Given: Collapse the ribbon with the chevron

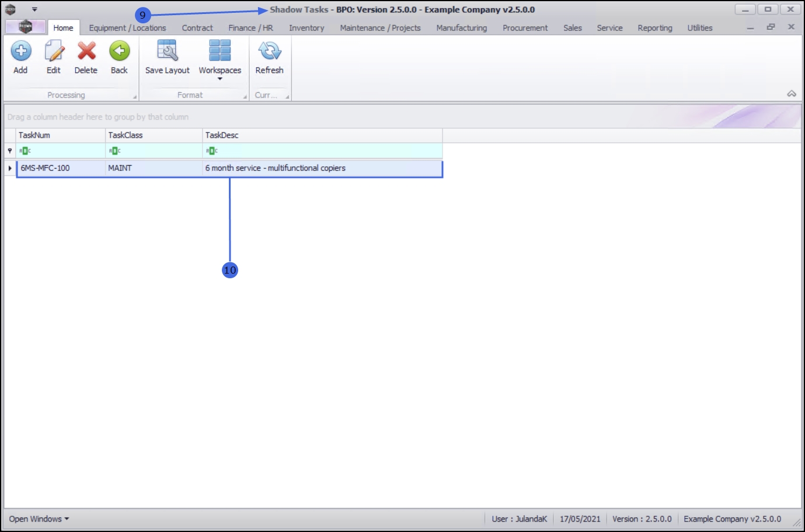Looking at the screenshot, I should [792, 94].
